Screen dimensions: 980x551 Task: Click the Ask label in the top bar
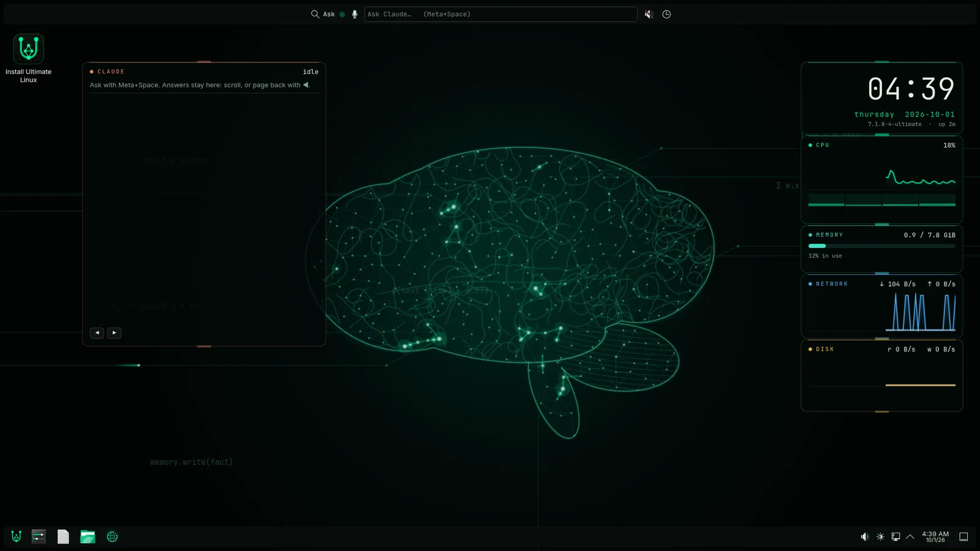(329, 14)
